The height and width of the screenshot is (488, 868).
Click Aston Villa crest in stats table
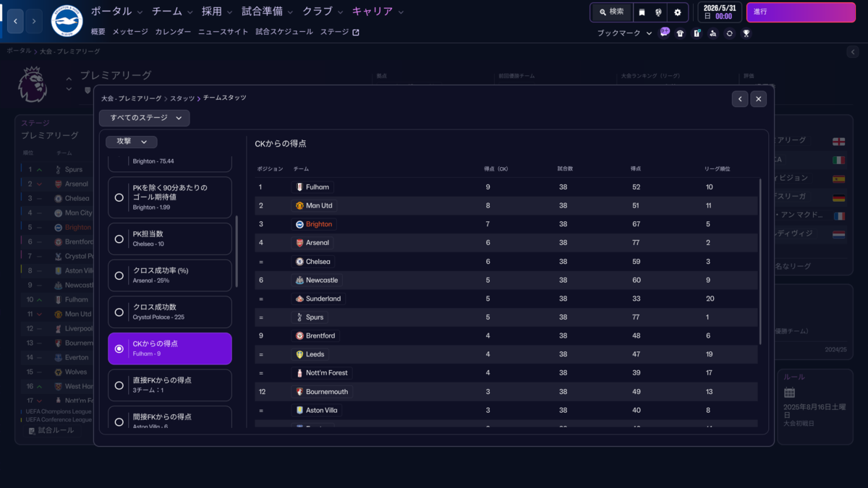click(x=299, y=410)
